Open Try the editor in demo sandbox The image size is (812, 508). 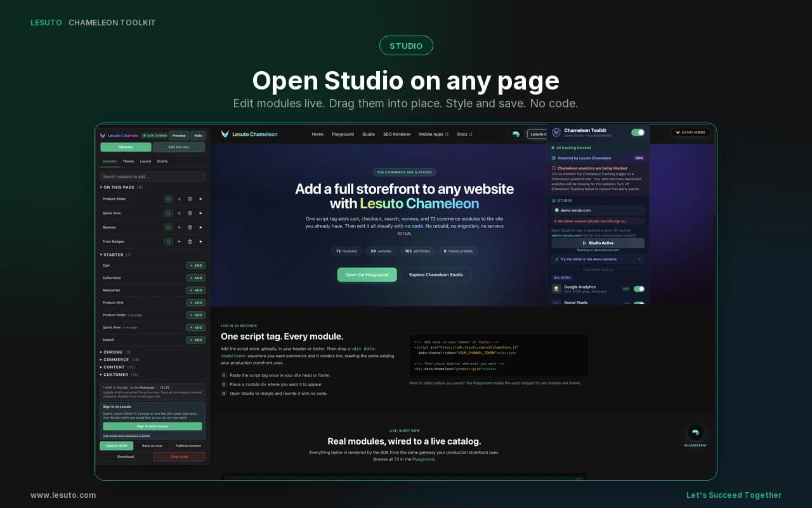click(598, 259)
